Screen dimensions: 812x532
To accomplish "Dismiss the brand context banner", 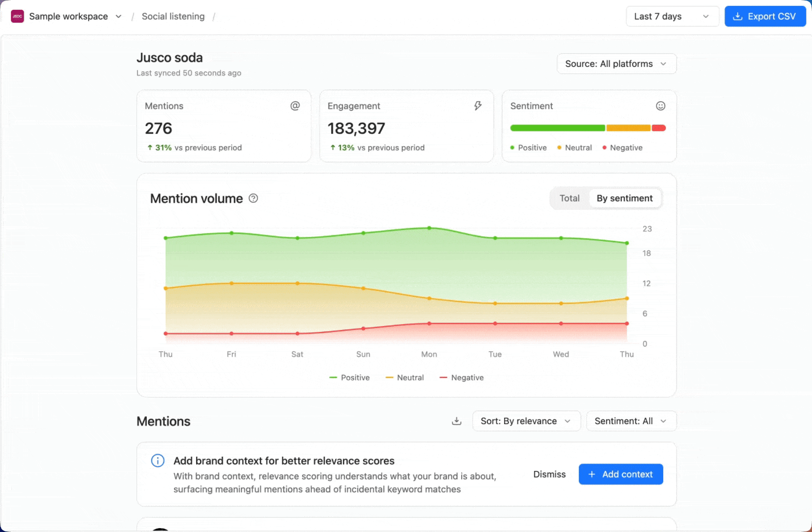I will coord(549,474).
